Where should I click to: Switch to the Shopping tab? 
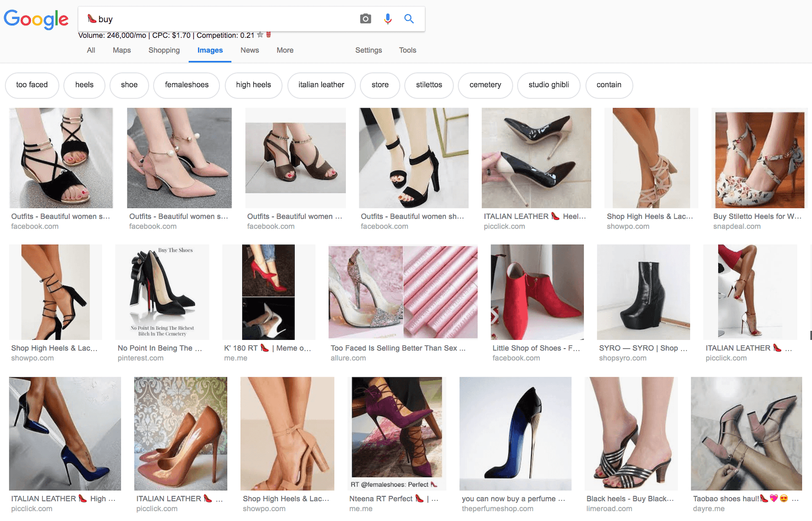[x=164, y=50]
